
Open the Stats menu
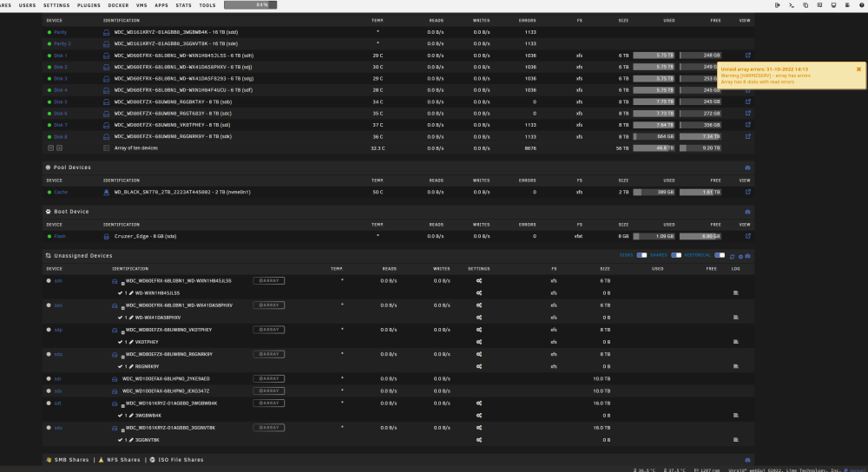[184, 5]
